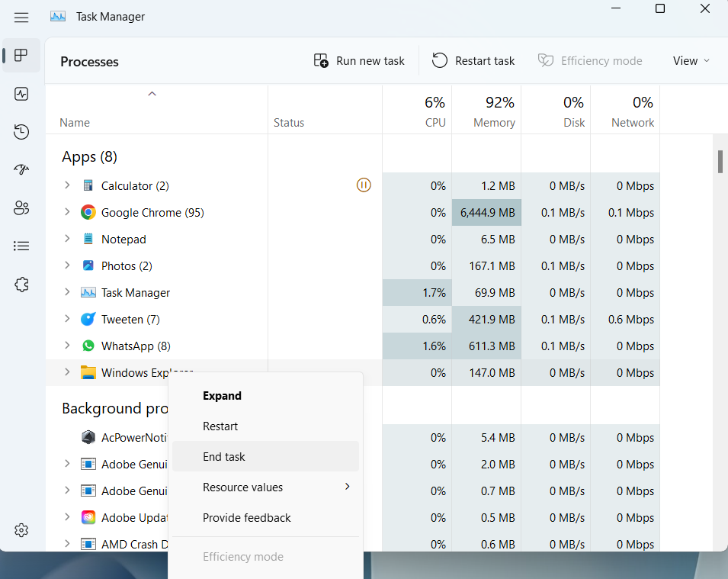Open Task Manager settings gear
Viewport: 728px width, 579px height.
tap(21, 530)
